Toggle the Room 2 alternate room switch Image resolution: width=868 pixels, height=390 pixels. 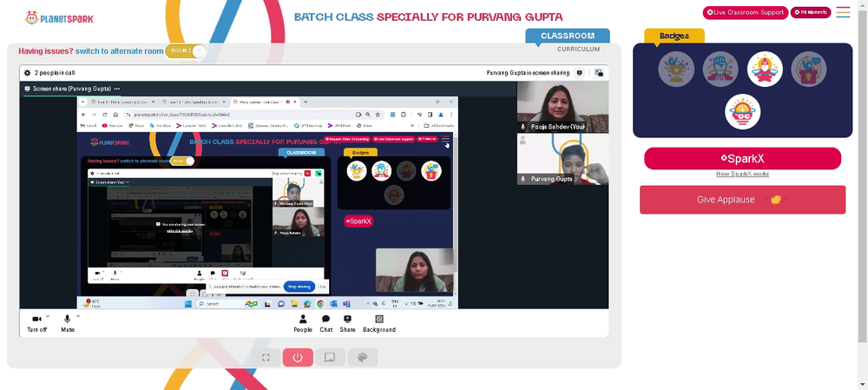tap(186, 51)
